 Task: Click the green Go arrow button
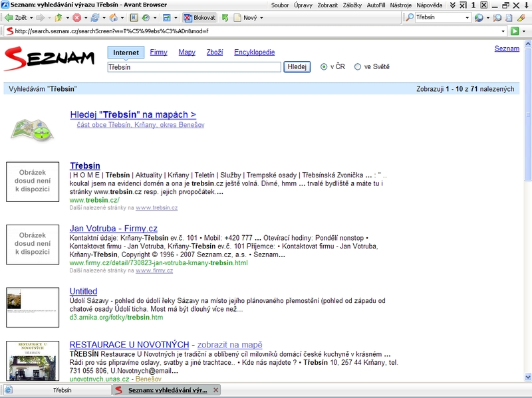[515, 31]
